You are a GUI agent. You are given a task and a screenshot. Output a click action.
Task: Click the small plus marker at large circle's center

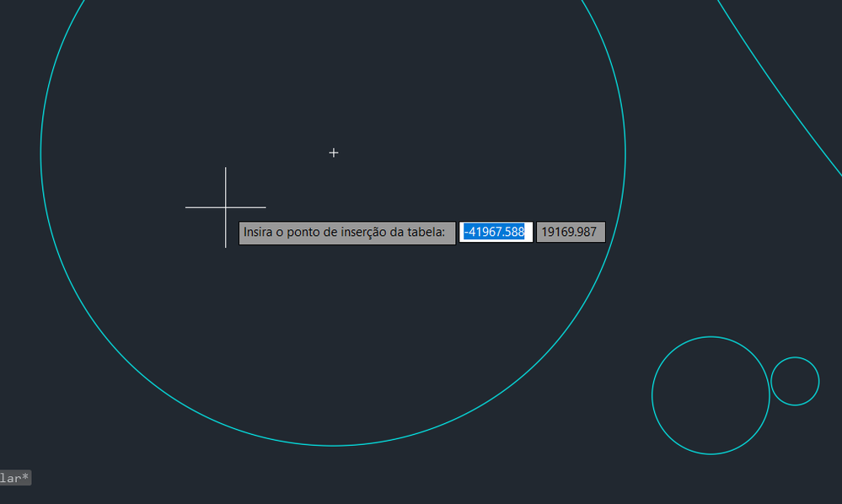334,153
